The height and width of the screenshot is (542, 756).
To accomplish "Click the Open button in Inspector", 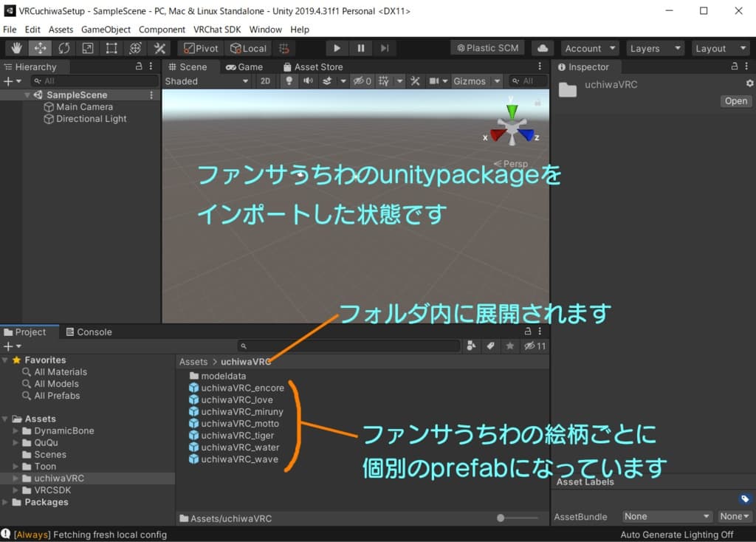I will [x=735, y=101].
